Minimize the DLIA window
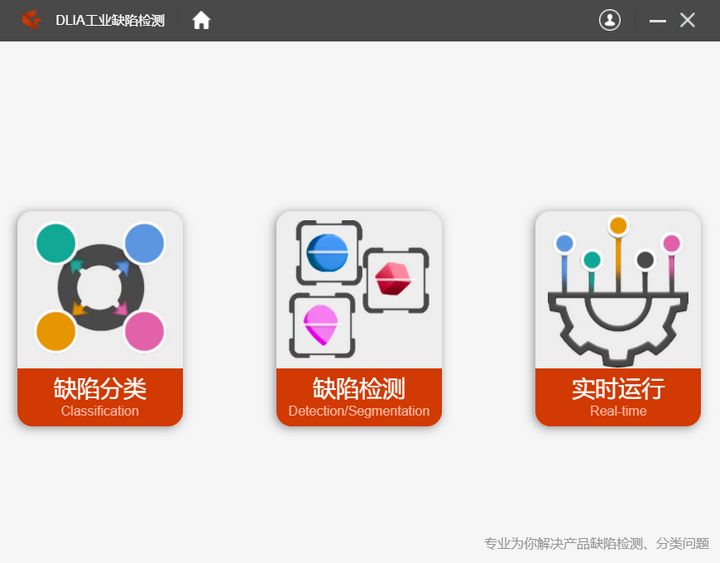The image size is (720, 563). point(658,21)
